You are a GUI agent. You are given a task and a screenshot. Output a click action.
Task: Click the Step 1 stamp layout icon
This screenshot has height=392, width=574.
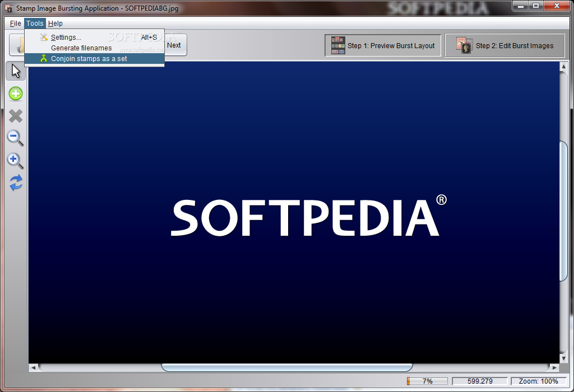coord(338,45)
